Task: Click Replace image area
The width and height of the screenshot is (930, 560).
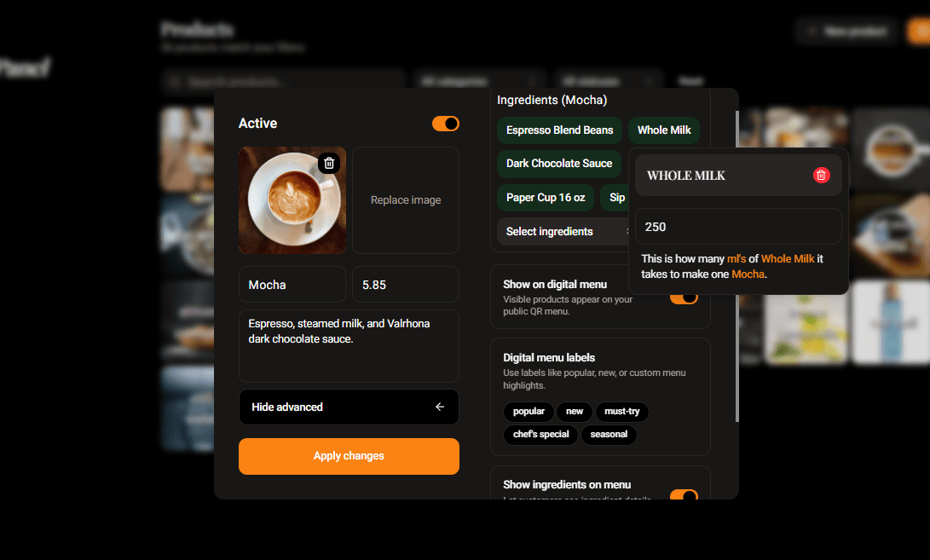Action: [x=406, y=200]
